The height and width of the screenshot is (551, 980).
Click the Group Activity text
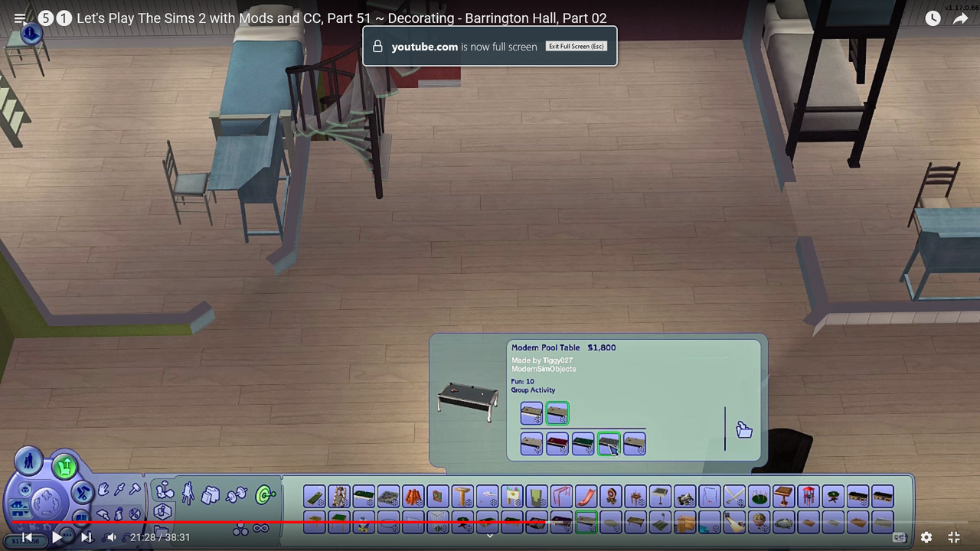pos(534,390)
